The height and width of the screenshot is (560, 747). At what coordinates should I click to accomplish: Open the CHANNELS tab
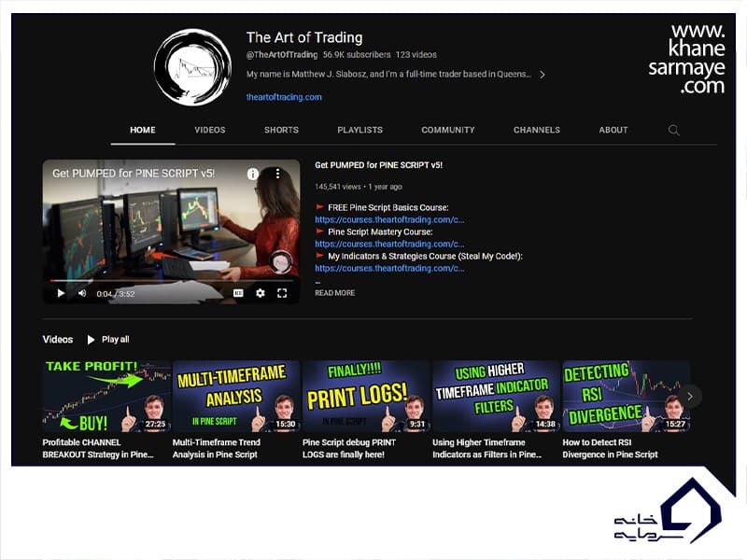tap(536, 130)
